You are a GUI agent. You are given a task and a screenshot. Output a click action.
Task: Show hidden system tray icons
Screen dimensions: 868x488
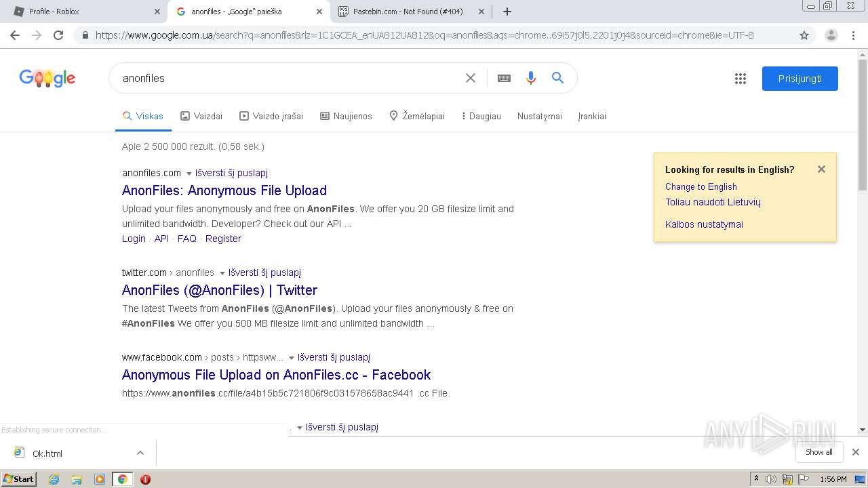[756, 479]
